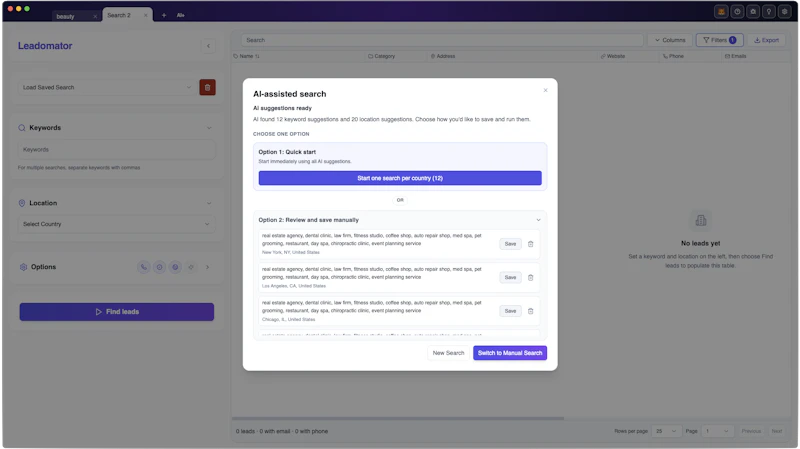
Task: Collapse Option 2 Review and save manually
Action: (x=538, y=220)
